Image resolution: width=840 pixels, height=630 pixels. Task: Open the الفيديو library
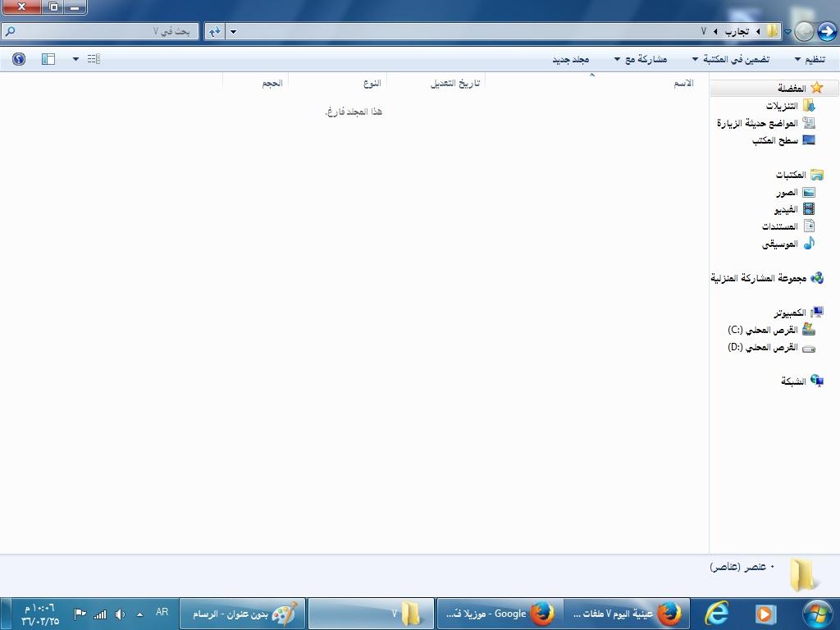786,209
